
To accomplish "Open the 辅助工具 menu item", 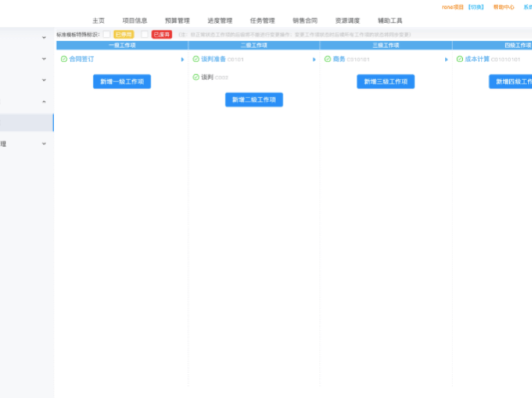I will pyautogui.click(x=389, y=21).
